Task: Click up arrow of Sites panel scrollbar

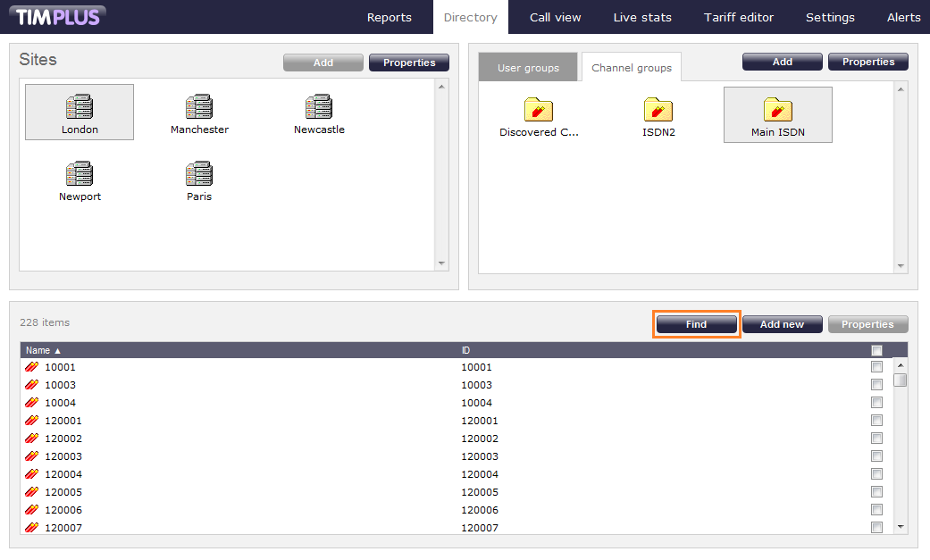Action: (x=441, y=87)
